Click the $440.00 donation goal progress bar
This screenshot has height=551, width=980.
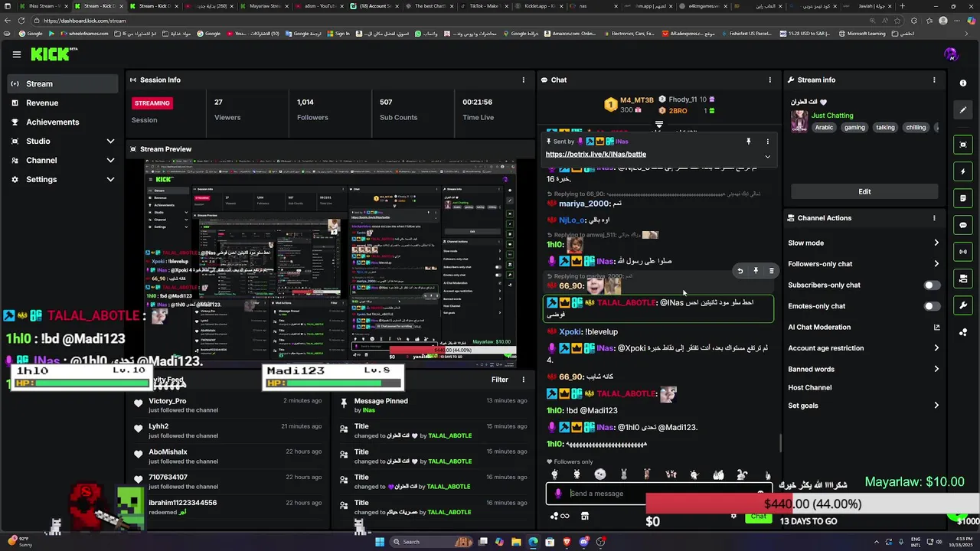812,504
